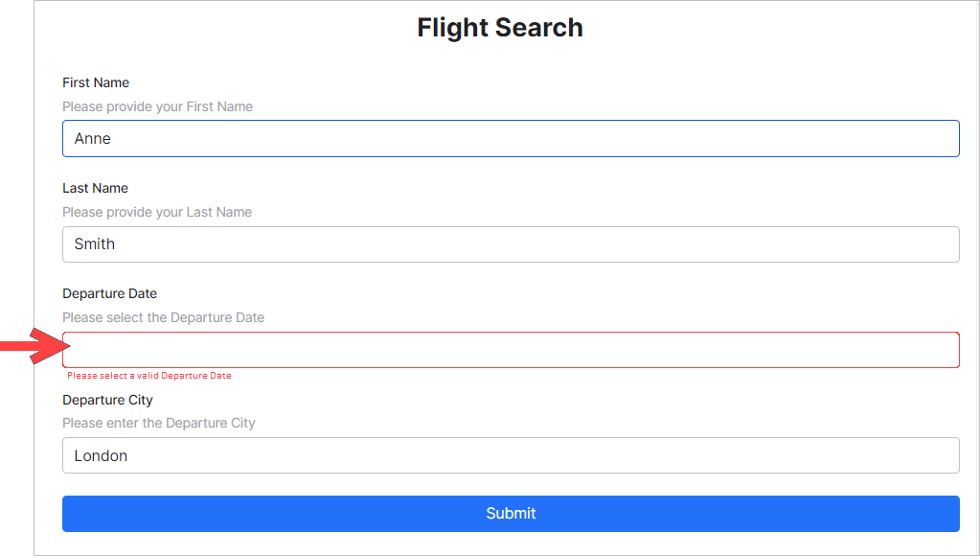Click the "First Name" field label
The height and width of the screenshot is (556, 980).
tap(96, 82)
